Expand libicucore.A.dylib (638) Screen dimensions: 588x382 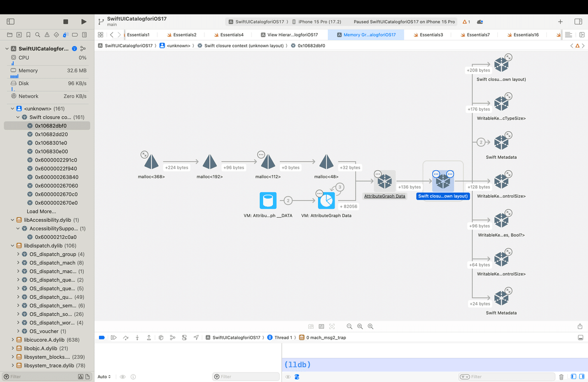[x=13, y=339]
